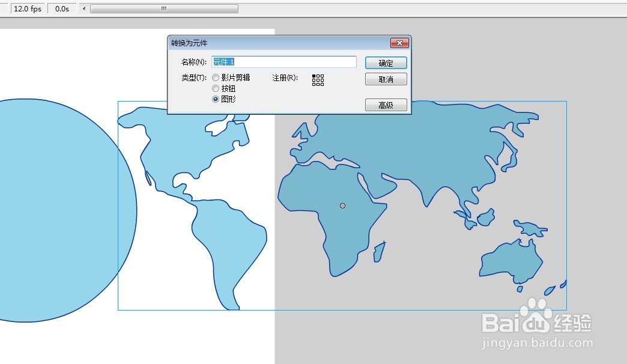
Task: Click the 0.0s elapsed time value
Action: pyautogui.click(x=62, y=8)
